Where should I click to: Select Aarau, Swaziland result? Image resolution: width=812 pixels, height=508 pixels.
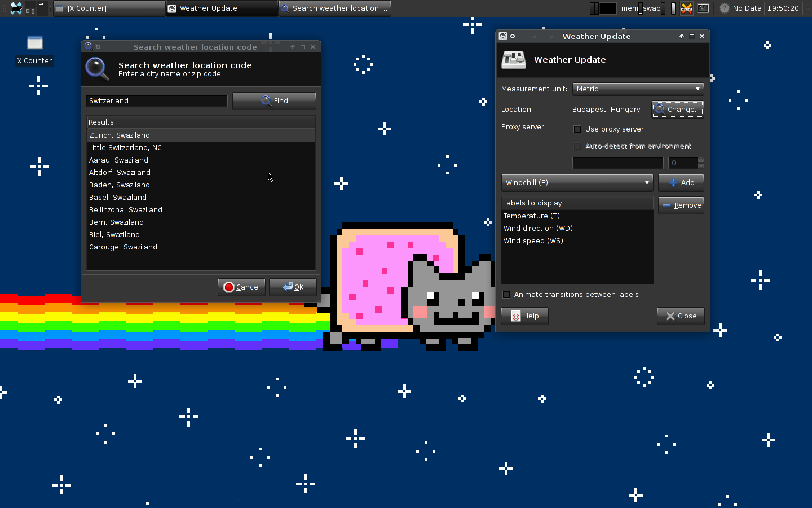pyautogui.click(x=201, y=160)
